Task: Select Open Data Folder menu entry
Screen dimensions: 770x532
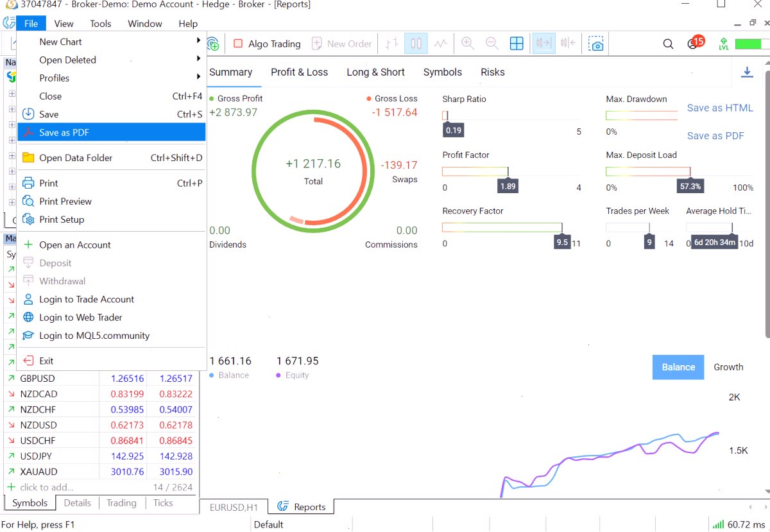Action: [112, 158]
